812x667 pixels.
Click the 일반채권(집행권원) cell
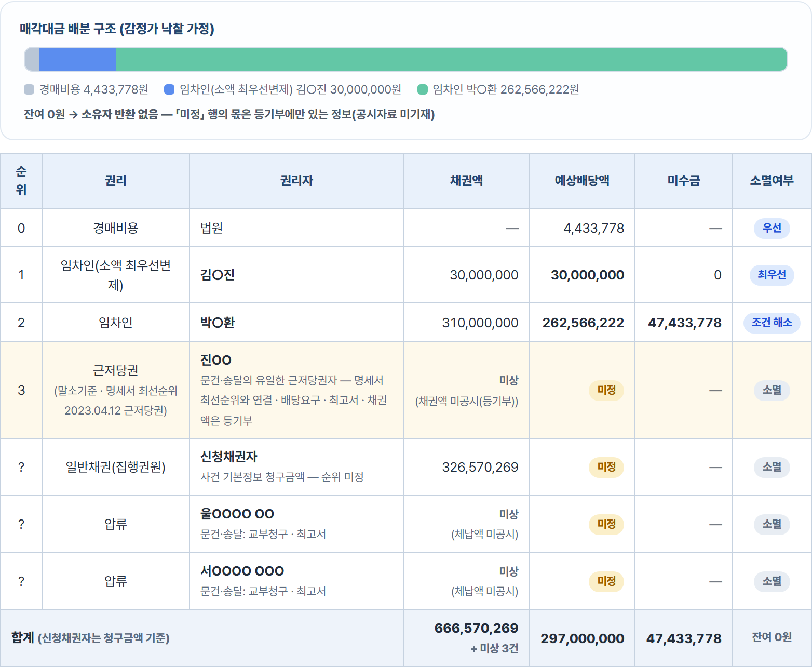(x=116, y=467)
